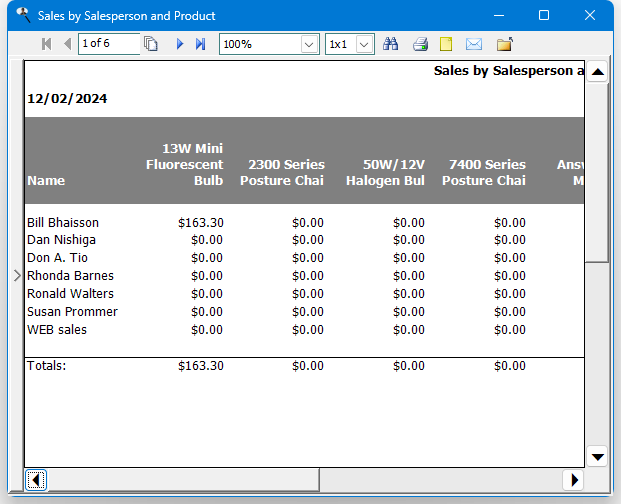Screen dimensions: 621x504
Task: Expand the side panel chevron on left
Action: coord(17,276)
